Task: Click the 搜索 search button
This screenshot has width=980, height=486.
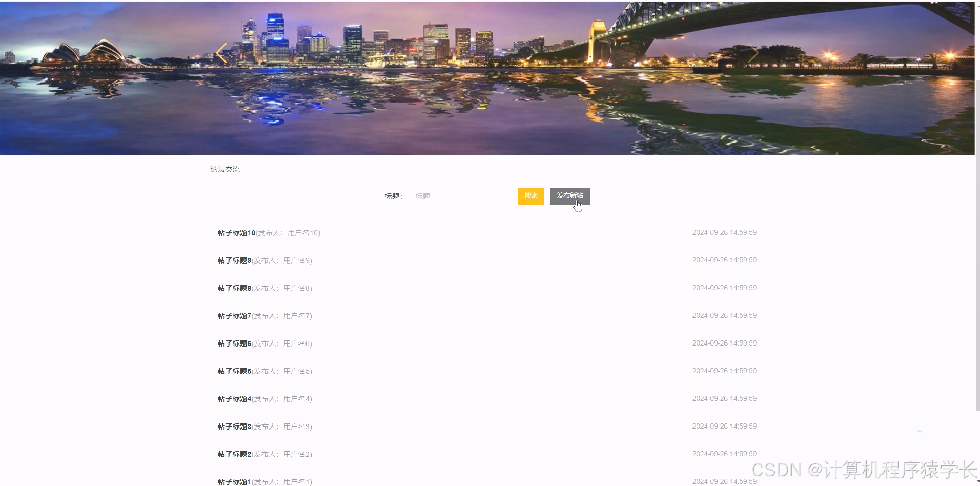Action: coord(530,196)
